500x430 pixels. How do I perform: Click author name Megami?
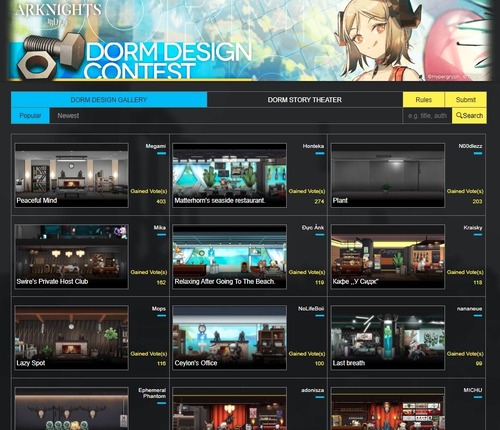tap(155, 146)
